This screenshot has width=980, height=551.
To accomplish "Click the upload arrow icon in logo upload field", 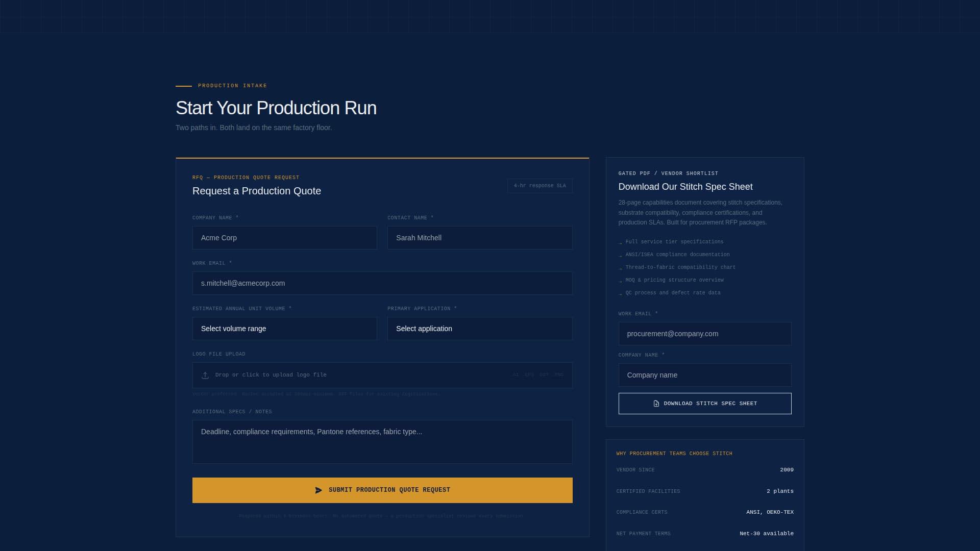I will pyautogui.click(x=205, y=375).
